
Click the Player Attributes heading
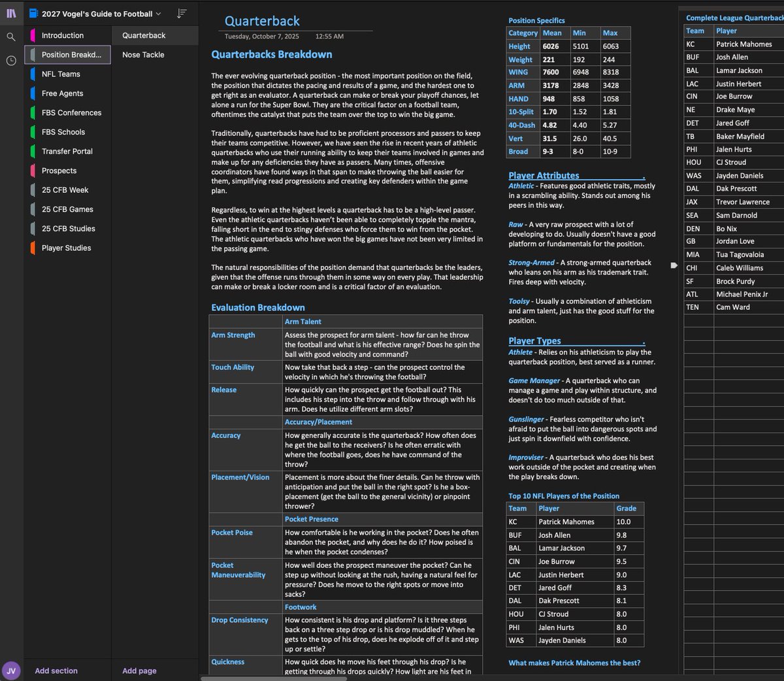pos(544,175)
